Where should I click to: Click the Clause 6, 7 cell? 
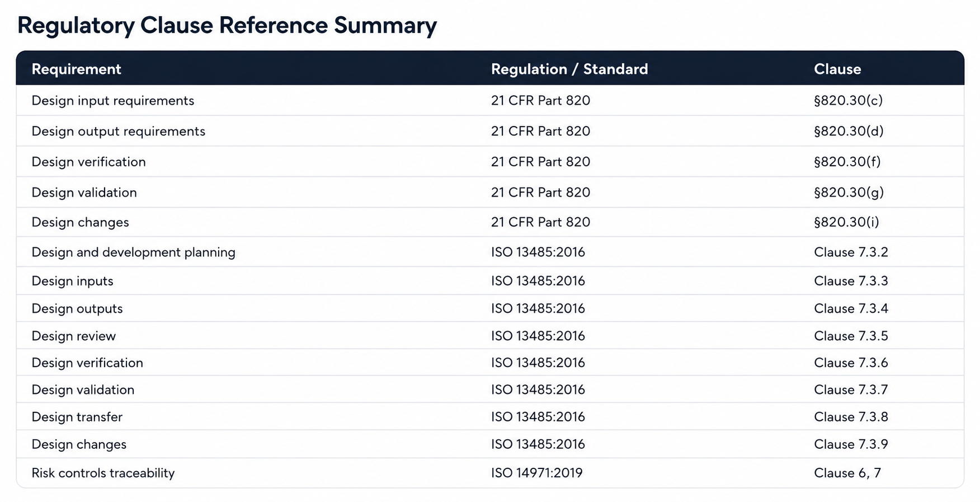click(847, 473)
